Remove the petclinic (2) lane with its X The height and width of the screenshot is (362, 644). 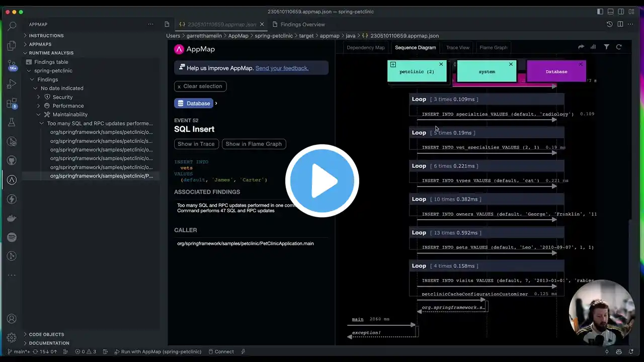(441, 64)
